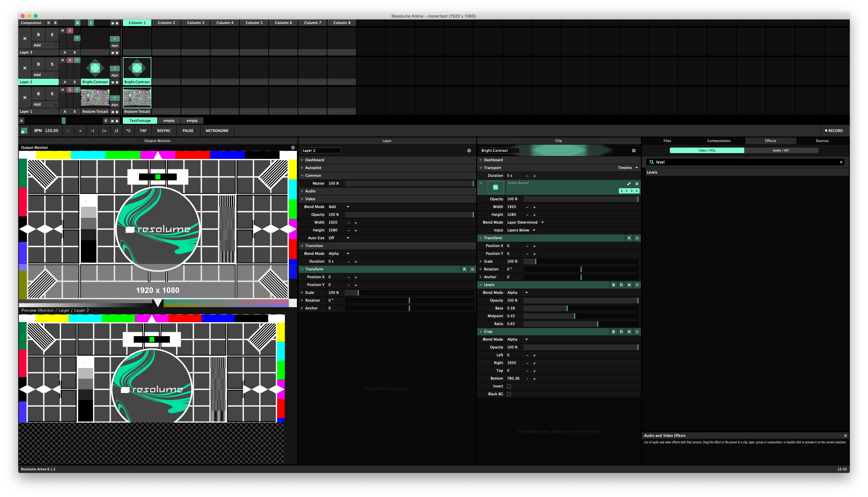The width and height of the screenshot is (868, 497).
Task: Adjust the Levels Midpoint slider
Action: pyautogui.click(x=575, y=316)
